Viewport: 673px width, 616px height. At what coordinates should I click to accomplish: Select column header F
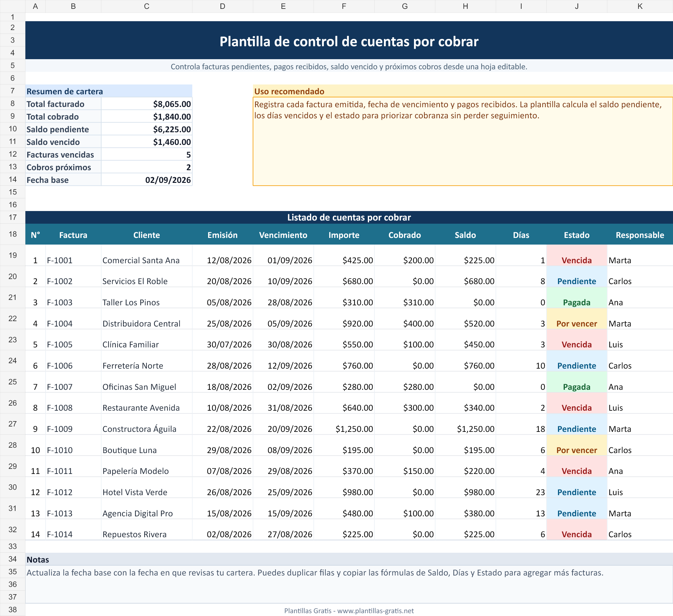(x=344, y=6)
